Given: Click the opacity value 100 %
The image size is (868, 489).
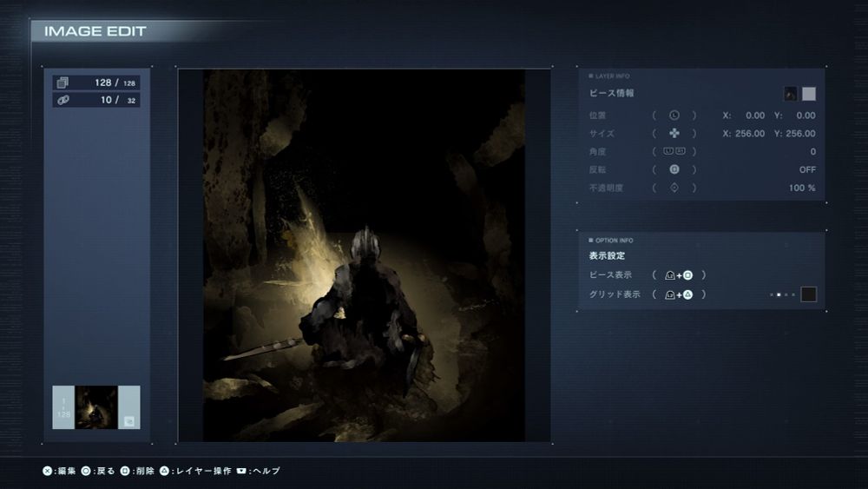Looking at the screenshot, I should coord(802,188).
